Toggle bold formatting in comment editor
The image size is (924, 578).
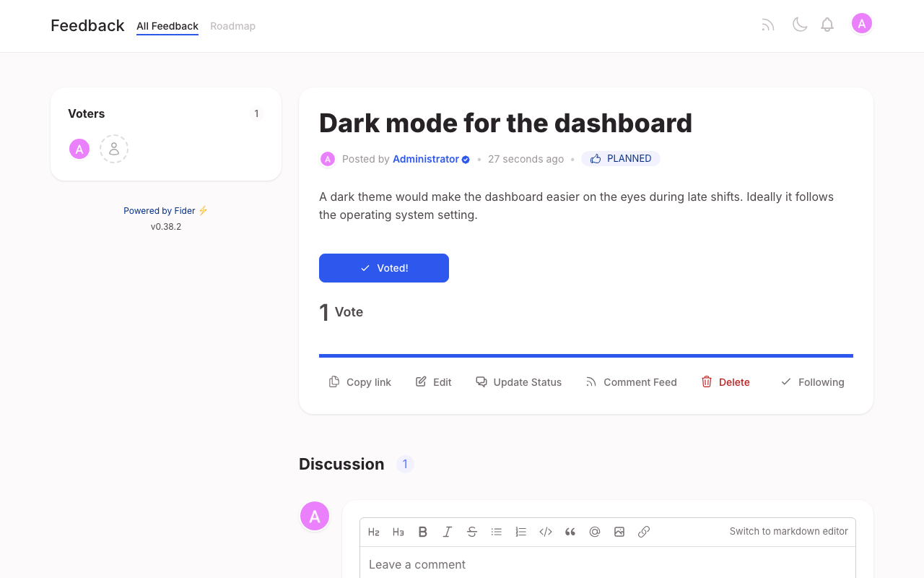[x=423, y=532]
